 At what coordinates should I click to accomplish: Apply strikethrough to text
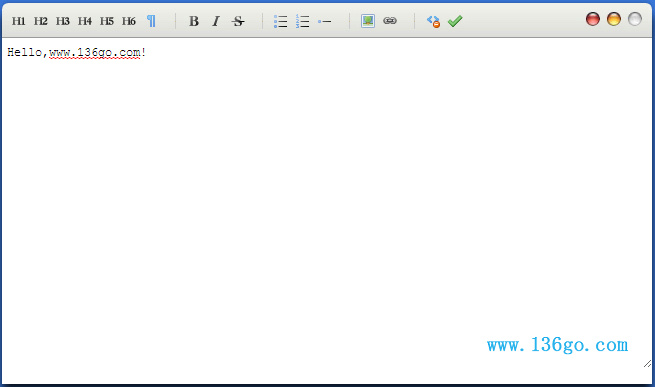pyautogui.click(x=238, y=21)
